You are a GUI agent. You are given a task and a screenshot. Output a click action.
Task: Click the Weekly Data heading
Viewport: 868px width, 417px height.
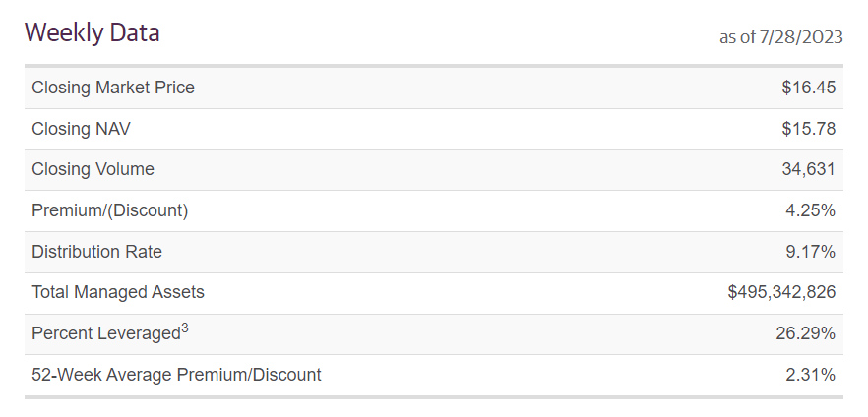(93, 33)
